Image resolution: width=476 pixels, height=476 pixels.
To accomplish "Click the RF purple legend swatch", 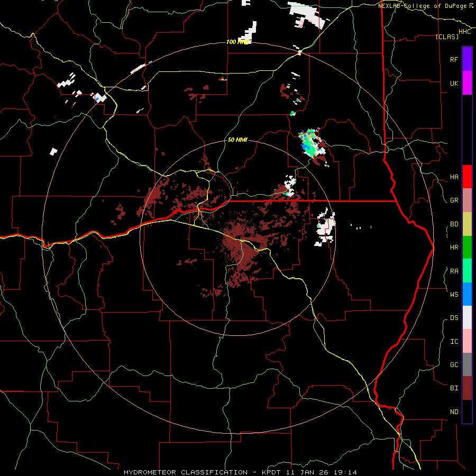I will tap(467, 59).
